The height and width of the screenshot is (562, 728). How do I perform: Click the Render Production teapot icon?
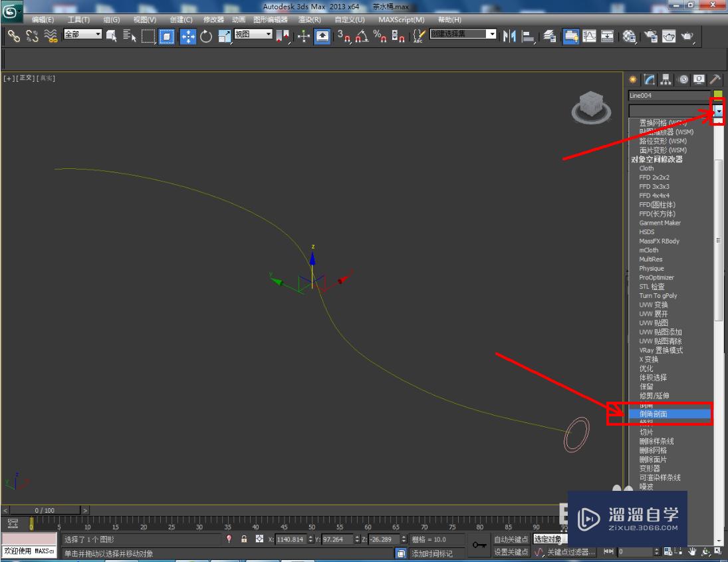click(x=687, y=36)
